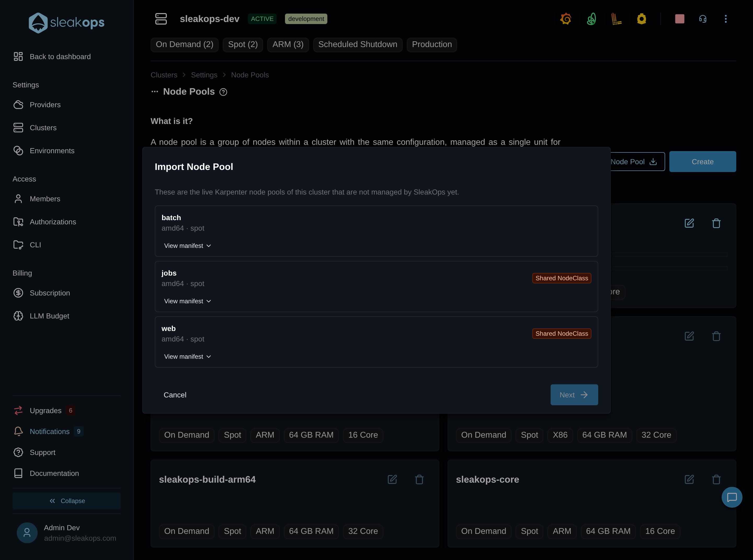753x560 pixels.
Task: Open the three-dot vertical menu in header
Action: pos(726,19)
